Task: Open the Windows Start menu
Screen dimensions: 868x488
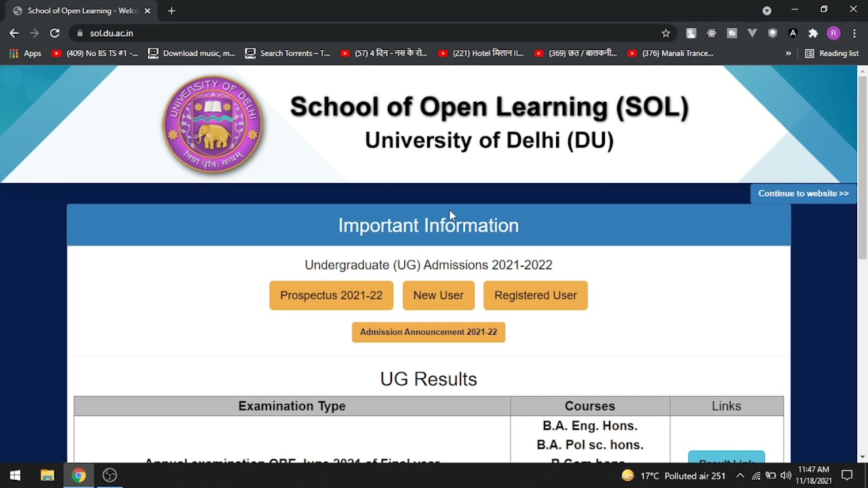Action: 15,475
